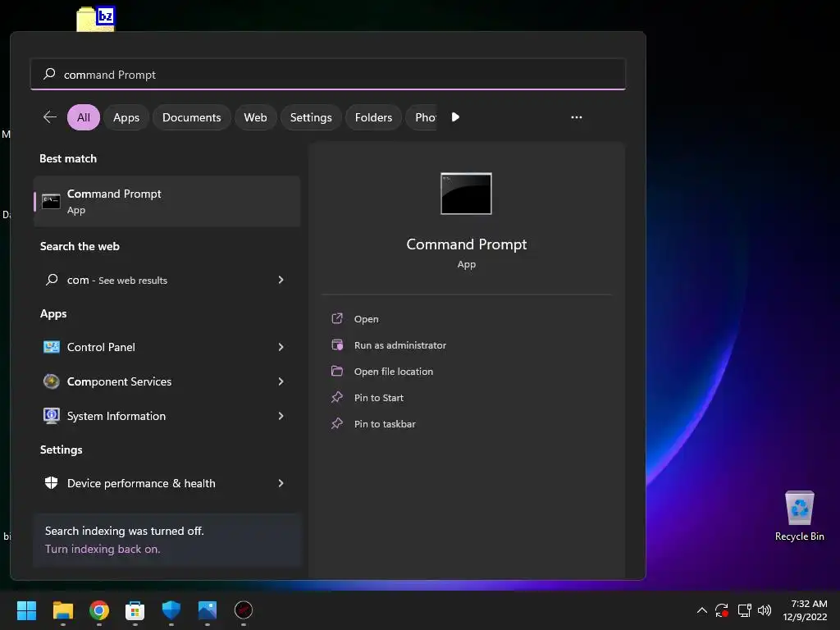Expand the Control Panel chevron
This screenshot has height=630, width=840.
click(281, 347)
